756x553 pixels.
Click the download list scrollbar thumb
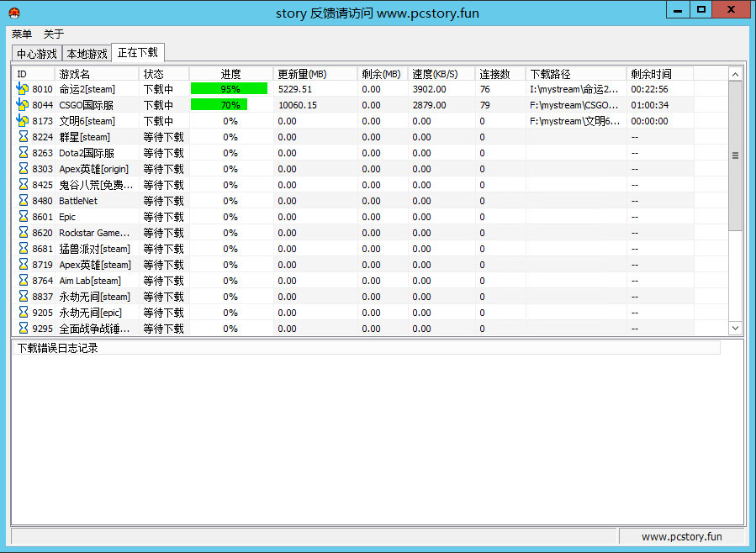tap(735, 155)
